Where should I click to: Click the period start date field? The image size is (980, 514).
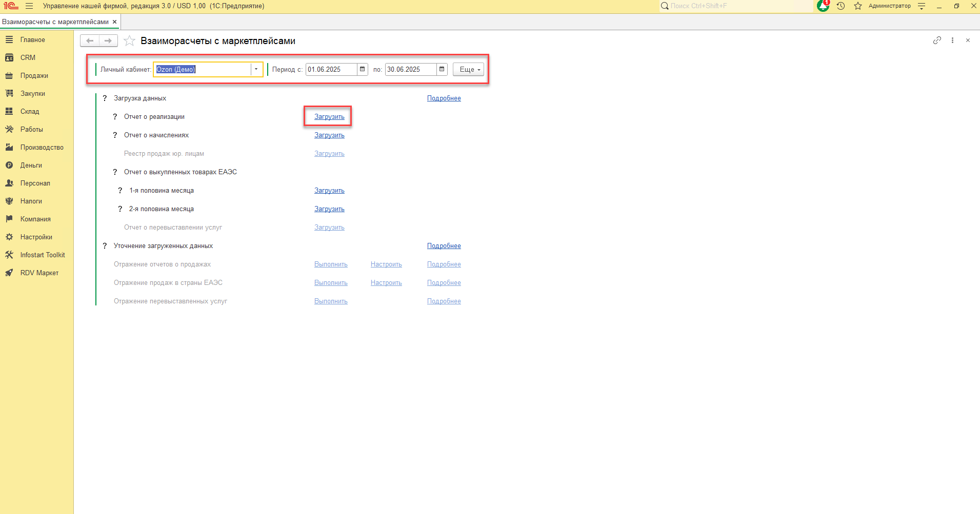point(331,69)
